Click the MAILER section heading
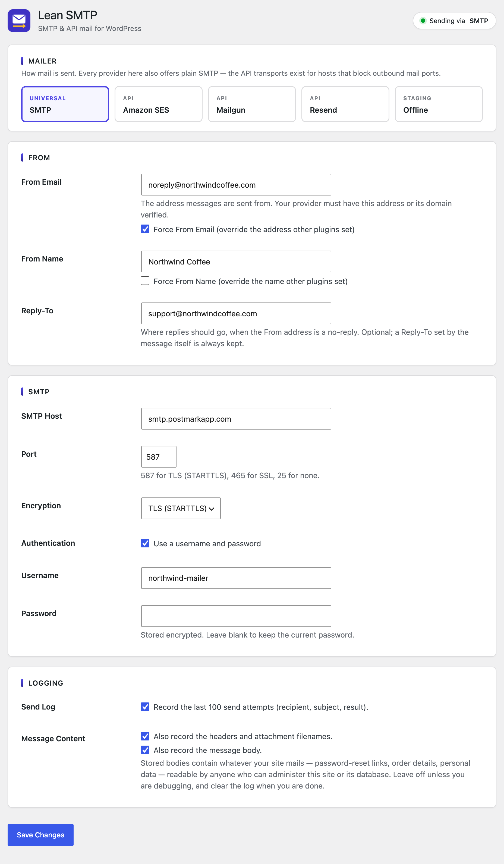The height and width of the screenshot is (864, 504). click(43, 61)
